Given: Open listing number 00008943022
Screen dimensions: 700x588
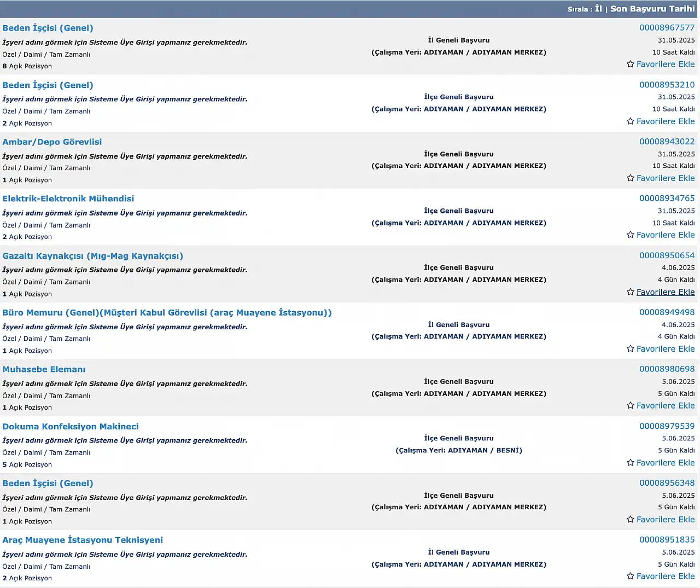Looking at the screenshot, I should tap(667, 141).
